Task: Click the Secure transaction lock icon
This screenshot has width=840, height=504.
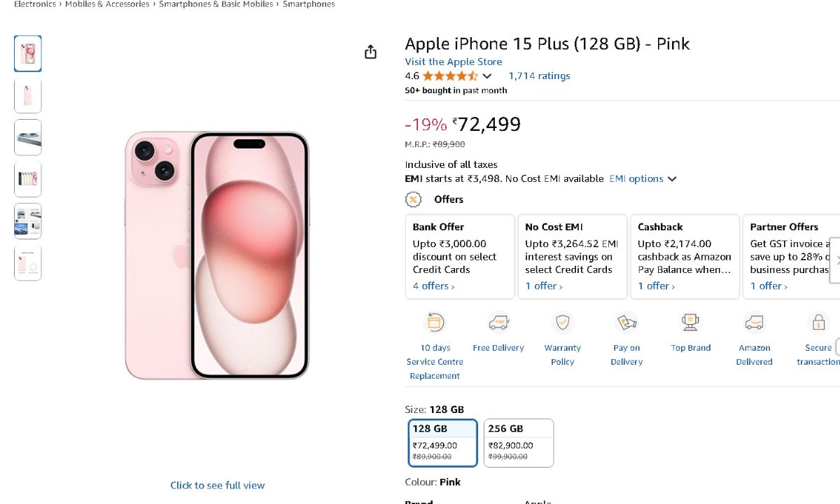Action: coord(818,323)
